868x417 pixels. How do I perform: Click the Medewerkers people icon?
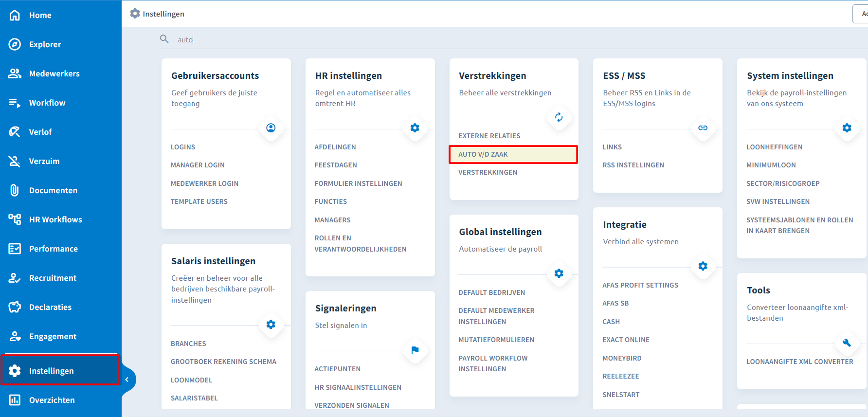click(x=15, y=73)
